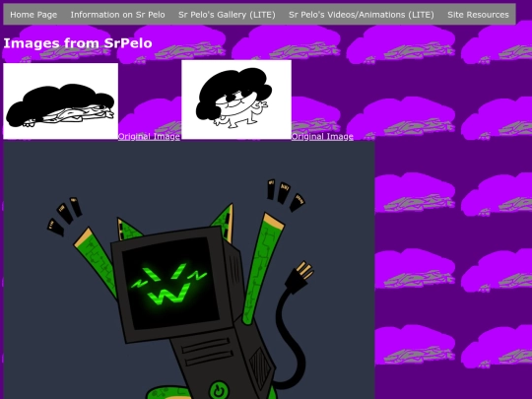This screenshot has height=399, width=532.
Task: Open the Home Page nav item
Action: [x=33, y=15]
